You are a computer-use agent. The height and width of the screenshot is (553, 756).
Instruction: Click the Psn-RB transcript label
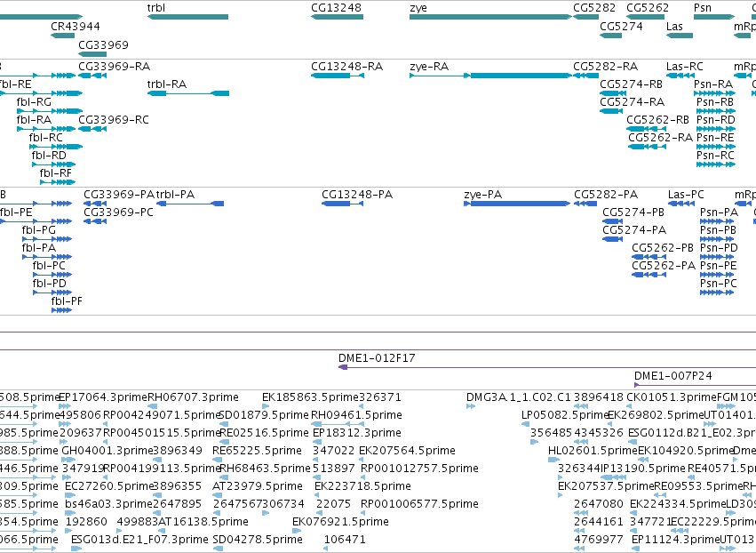[x=715, y=102]
